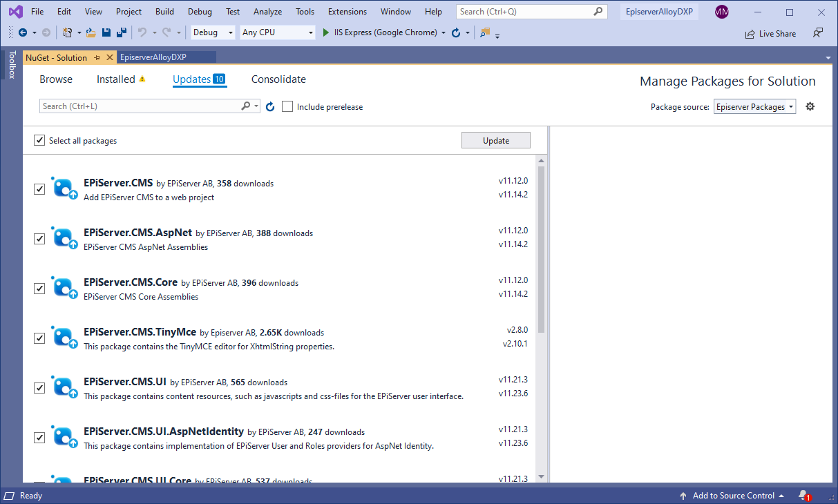838x504 pixels.
Task: Click the browser refresh icon in toolbar
Action: tap(455, 32)
